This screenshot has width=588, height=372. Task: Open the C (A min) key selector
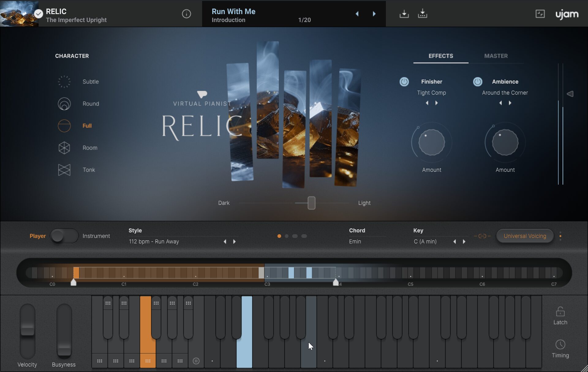coord(425,242)
